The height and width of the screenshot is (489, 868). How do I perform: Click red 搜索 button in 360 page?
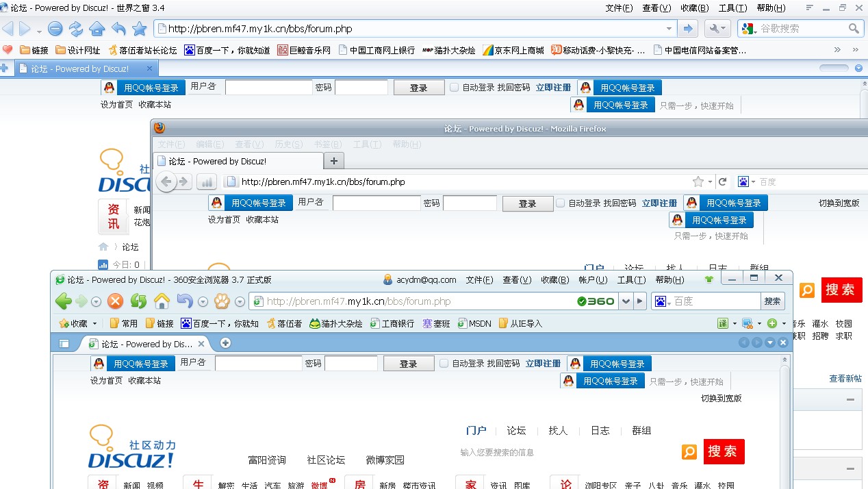coord(723,452)
